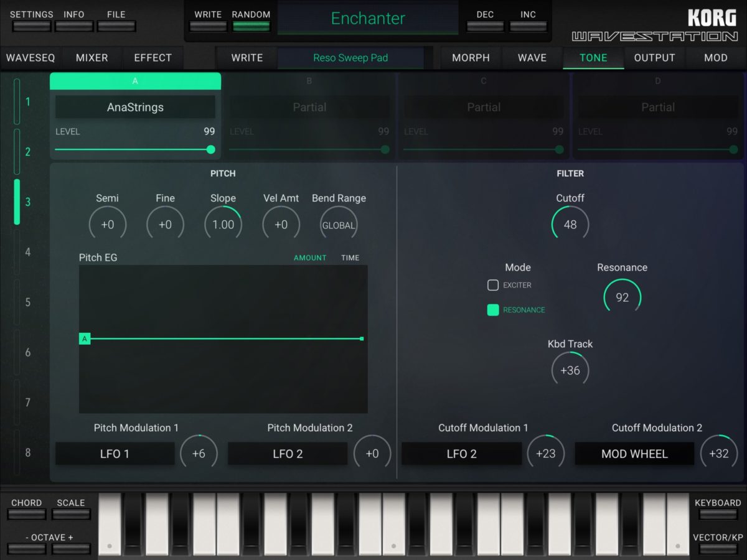Open the Partial wave selector under D
The image size is (747, 560).
(x=658, y=107)
